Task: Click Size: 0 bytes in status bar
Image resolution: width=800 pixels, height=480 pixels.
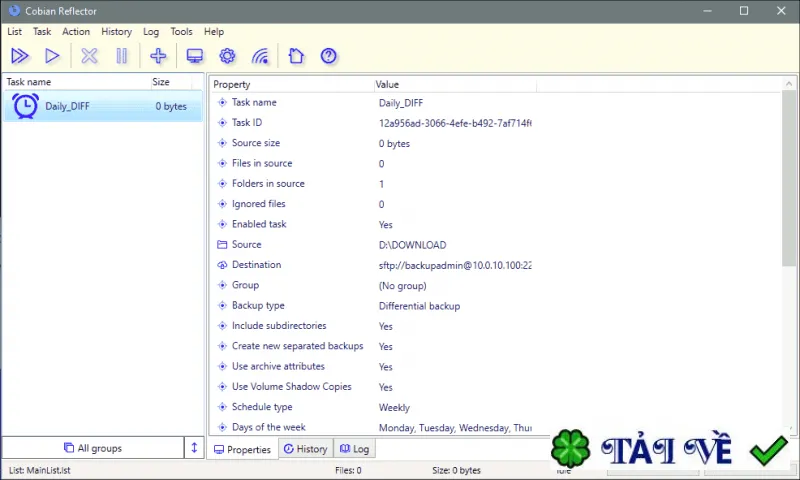Action: [456, 470]
